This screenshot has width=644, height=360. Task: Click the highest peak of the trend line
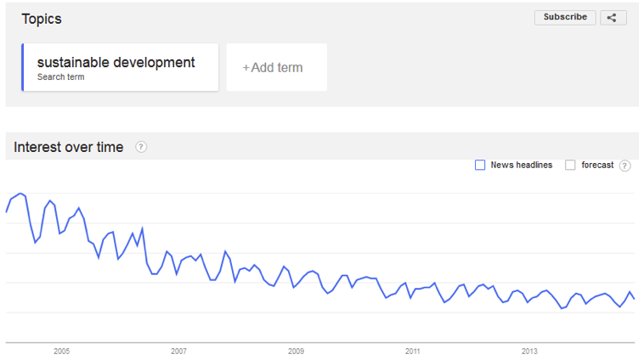pyautogui.click(x=20, y=194)
